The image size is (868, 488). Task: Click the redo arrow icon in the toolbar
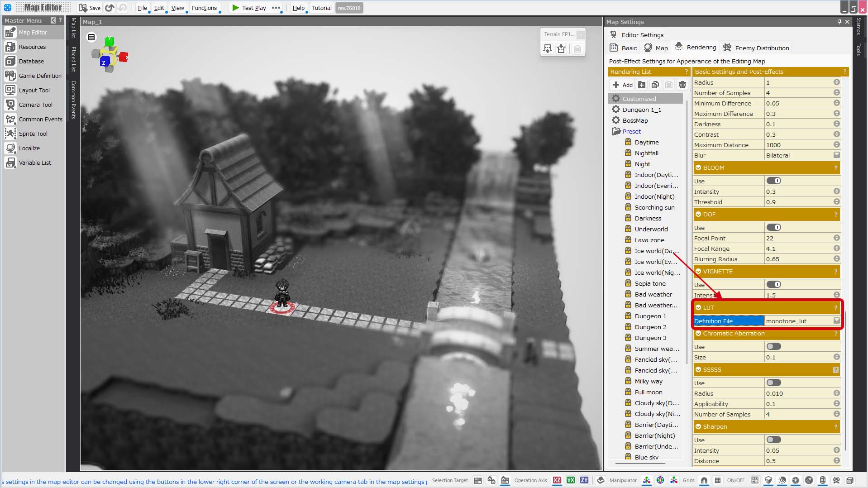point(122,8)
